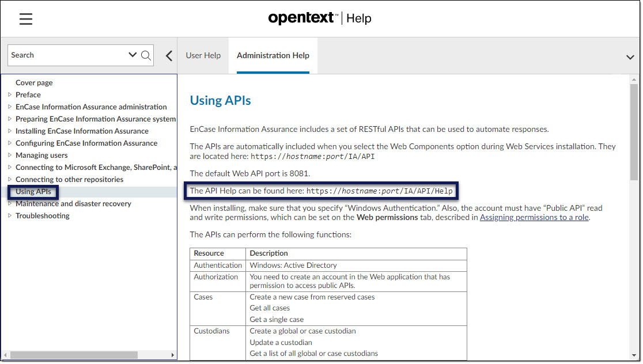
Task: Open the Managing users topic
Action: [41, 155]
